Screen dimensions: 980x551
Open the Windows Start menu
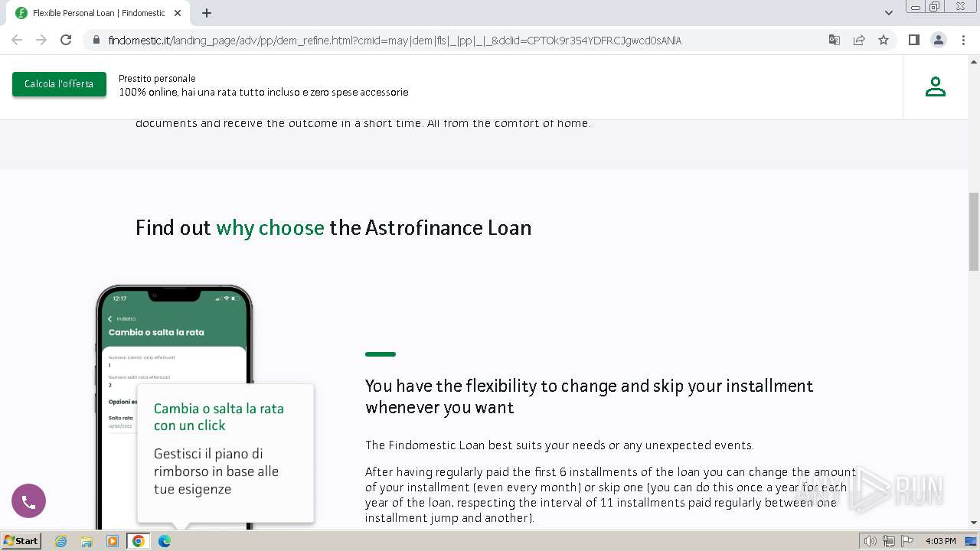[x=21, y=540]
